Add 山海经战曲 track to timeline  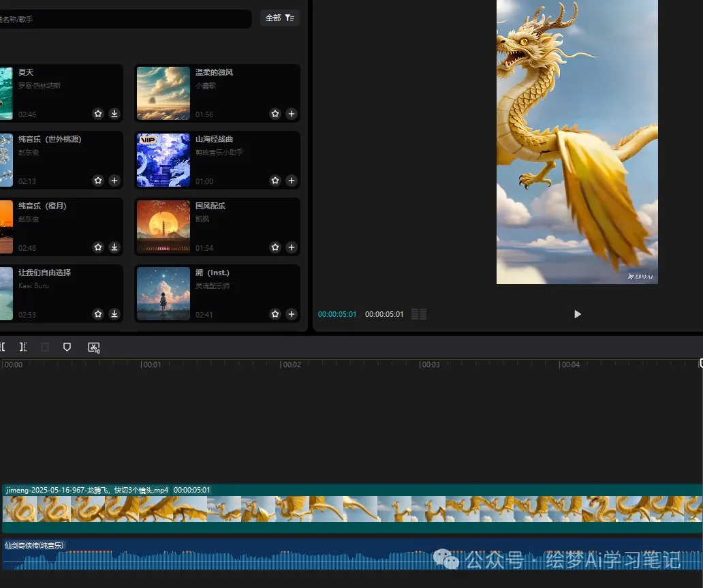292,181
